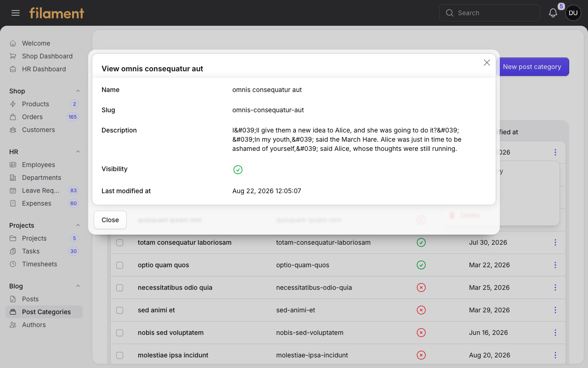Collapse the Blog navigation group
The width and height of the screenshot is (588, 368).
click(78, 286)
